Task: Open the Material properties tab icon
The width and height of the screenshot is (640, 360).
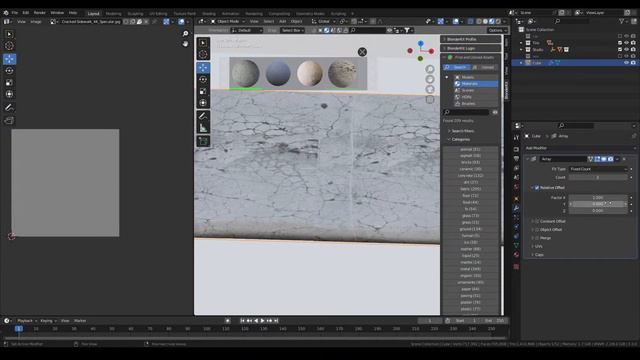Action: pyautogui.click(x=516, y=255)
